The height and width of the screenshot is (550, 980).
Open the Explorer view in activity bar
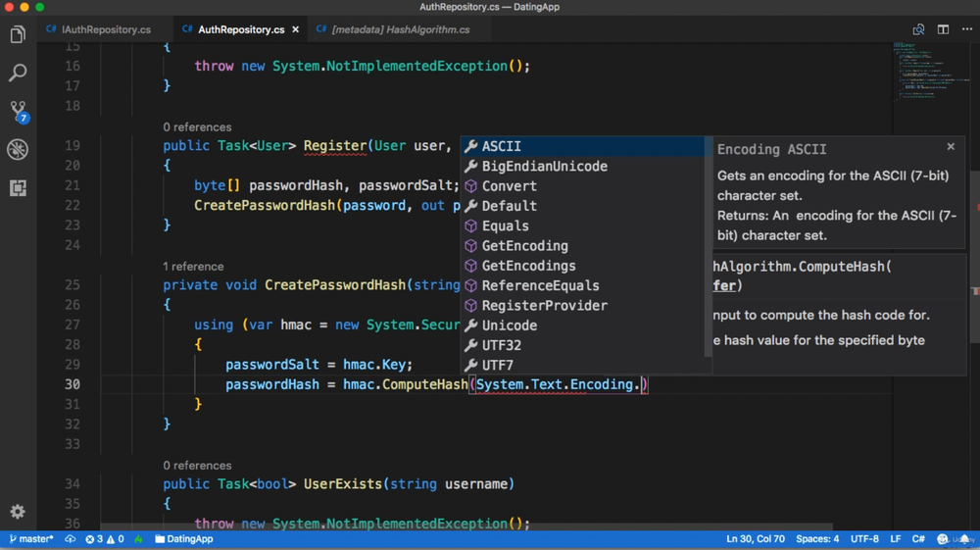point(18,34)
